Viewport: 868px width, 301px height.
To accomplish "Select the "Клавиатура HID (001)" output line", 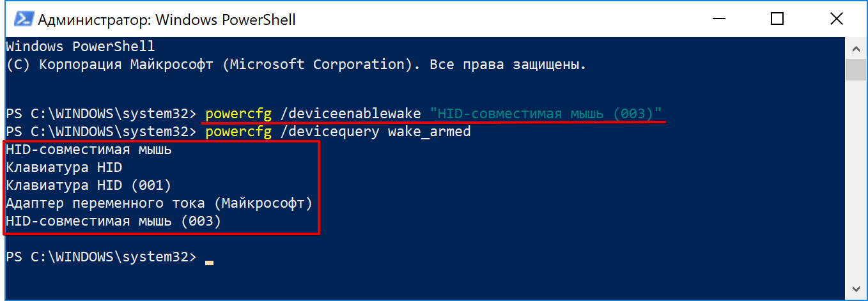I will coord(89,186).
